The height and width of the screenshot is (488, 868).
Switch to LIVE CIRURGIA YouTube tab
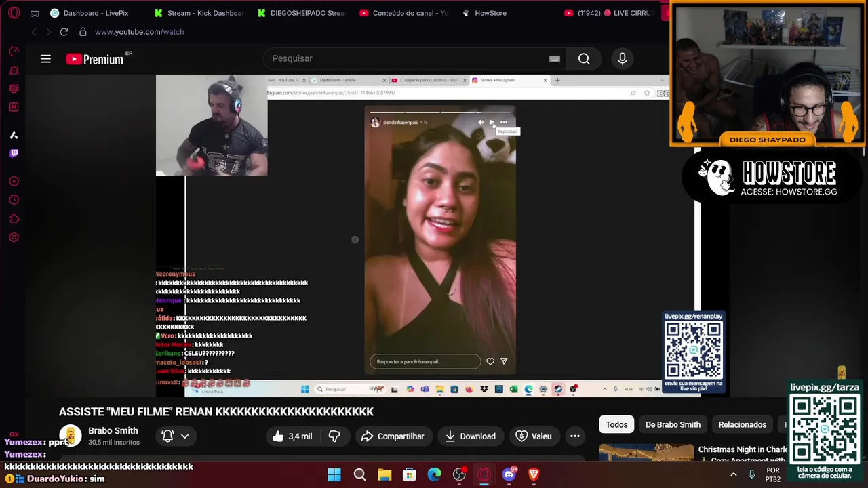609,13
